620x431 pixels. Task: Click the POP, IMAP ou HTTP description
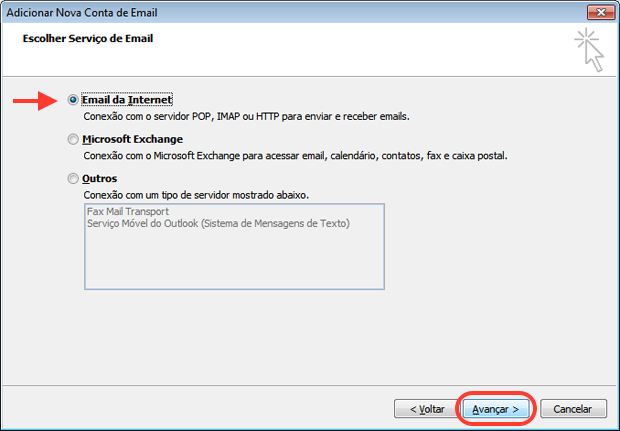point(246,117)
